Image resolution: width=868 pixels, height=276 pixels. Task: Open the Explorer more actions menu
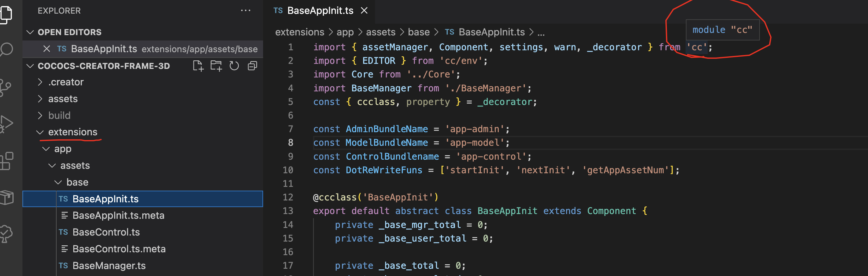[246, 11]
